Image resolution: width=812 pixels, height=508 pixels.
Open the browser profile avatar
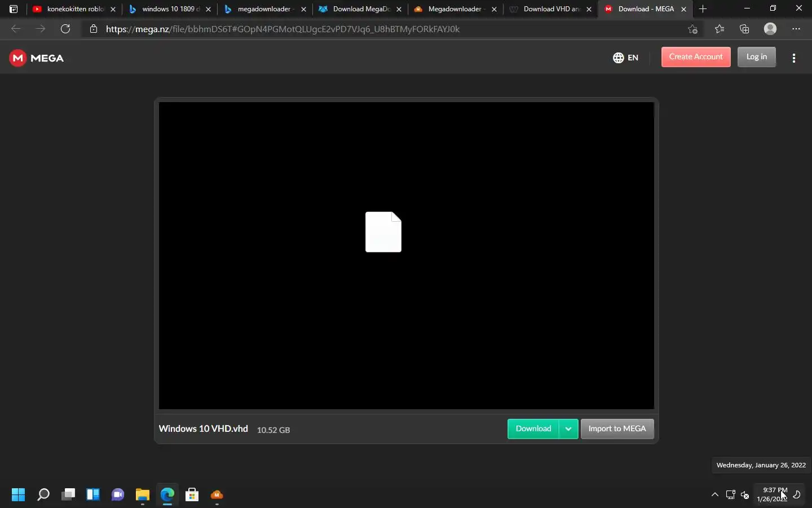click(770, 29)
